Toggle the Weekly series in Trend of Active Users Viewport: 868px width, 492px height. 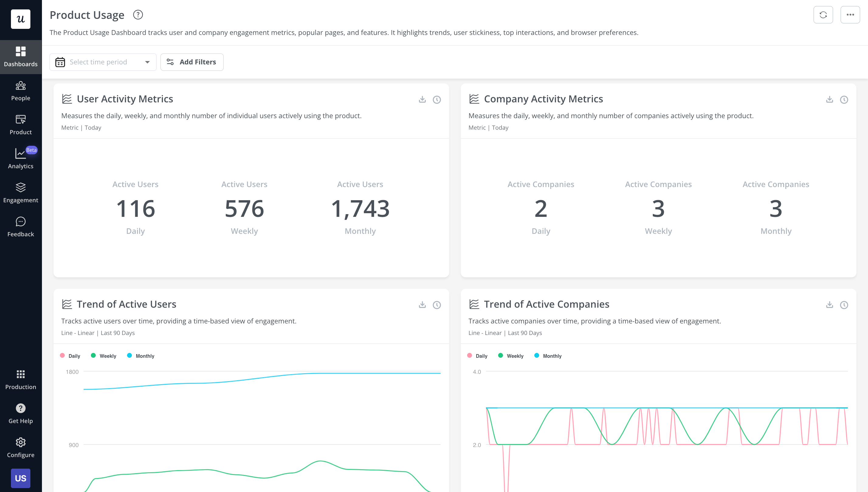coord(103,355)
